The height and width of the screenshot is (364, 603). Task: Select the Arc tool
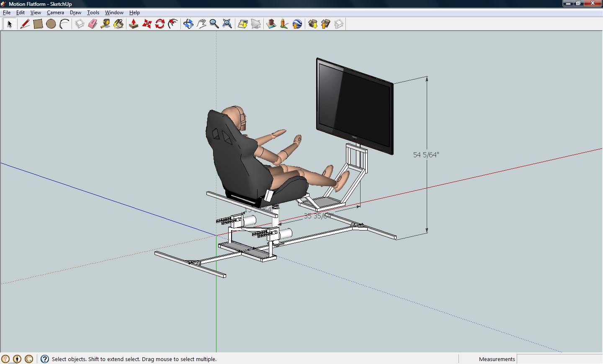coord(64,24)
